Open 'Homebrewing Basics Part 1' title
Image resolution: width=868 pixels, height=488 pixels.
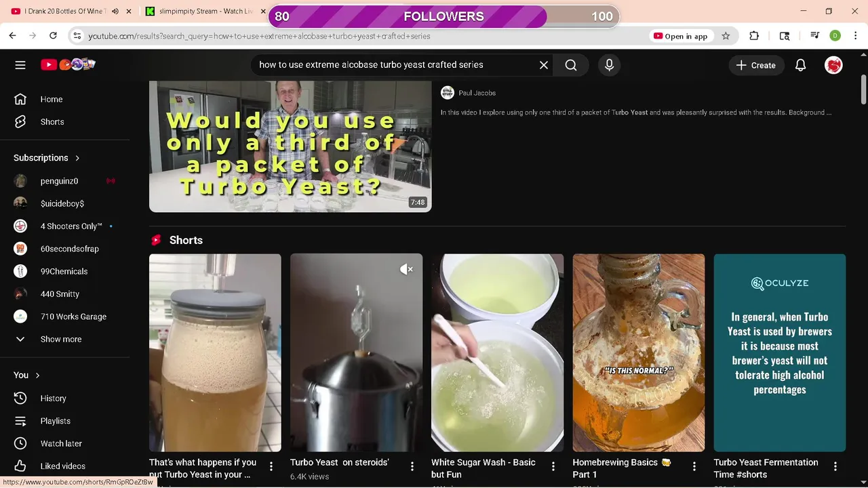coord(622,468)
